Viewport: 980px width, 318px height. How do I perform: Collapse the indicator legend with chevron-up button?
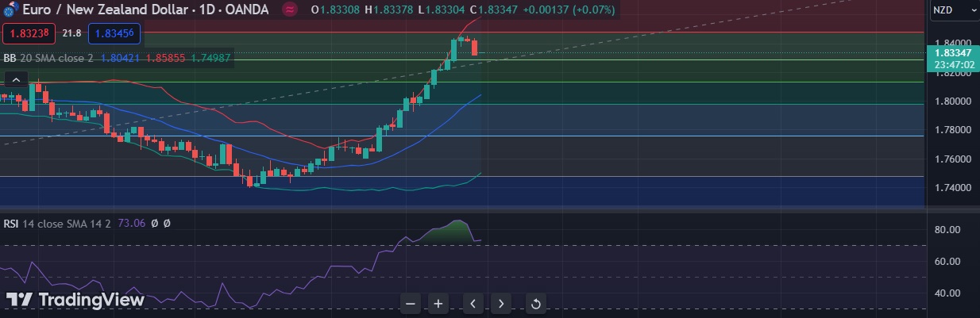(x=15, y=79)
